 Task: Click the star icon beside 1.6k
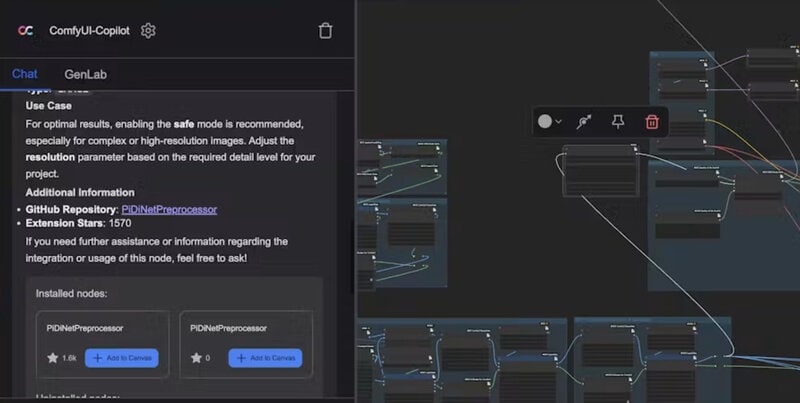53,358
